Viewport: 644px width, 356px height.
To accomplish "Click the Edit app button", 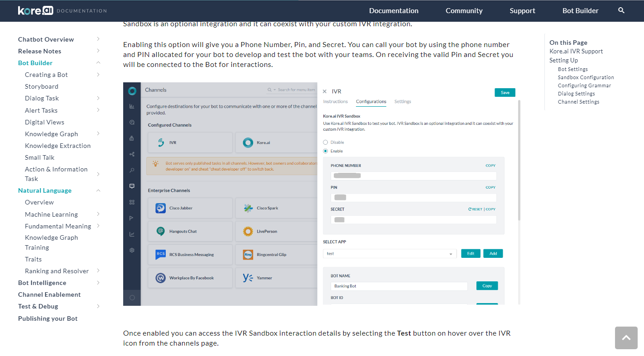I will point(471,254).
